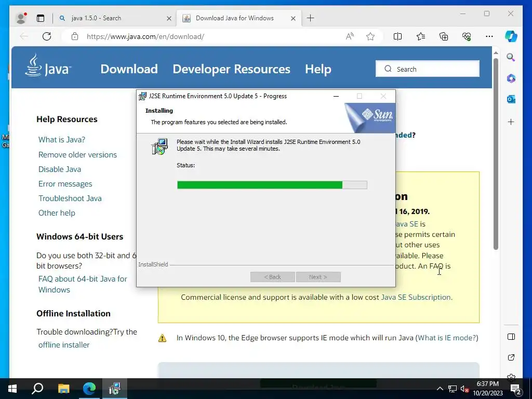
Task: Open the Windows Start button
Action: 12,389
